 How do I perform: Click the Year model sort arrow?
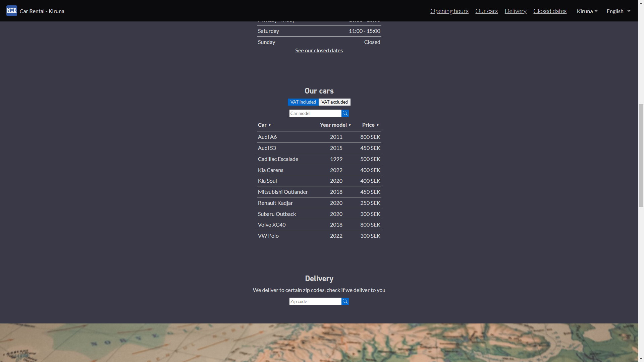(x=350, y=125)
